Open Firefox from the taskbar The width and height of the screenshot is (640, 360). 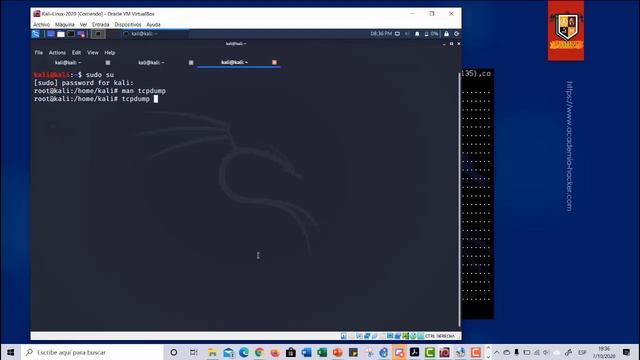pos(275,352)
